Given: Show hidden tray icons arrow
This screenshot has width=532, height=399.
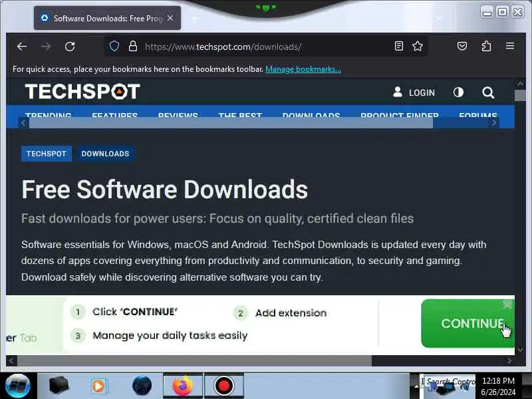Looking at the screenshot, I should click(x=416, y=386).
